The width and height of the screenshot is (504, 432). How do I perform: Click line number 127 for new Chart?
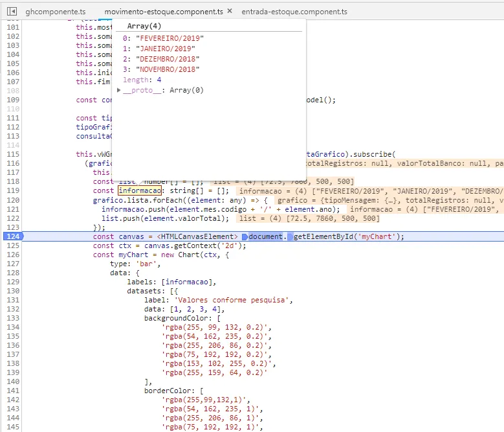[12, 264]
